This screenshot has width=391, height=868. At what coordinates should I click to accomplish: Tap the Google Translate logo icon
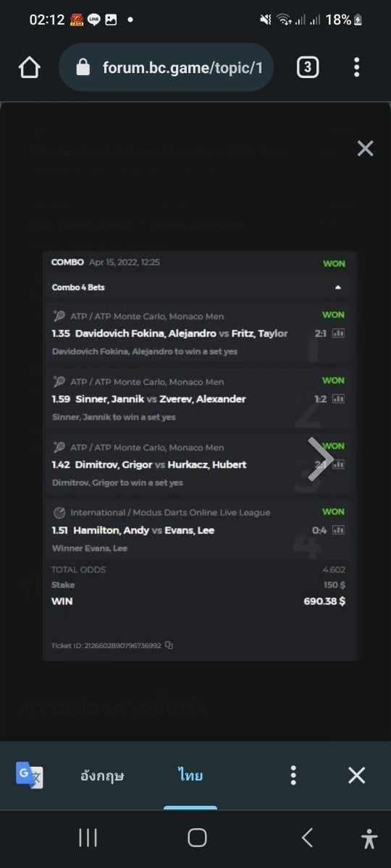tap(30, 775)
